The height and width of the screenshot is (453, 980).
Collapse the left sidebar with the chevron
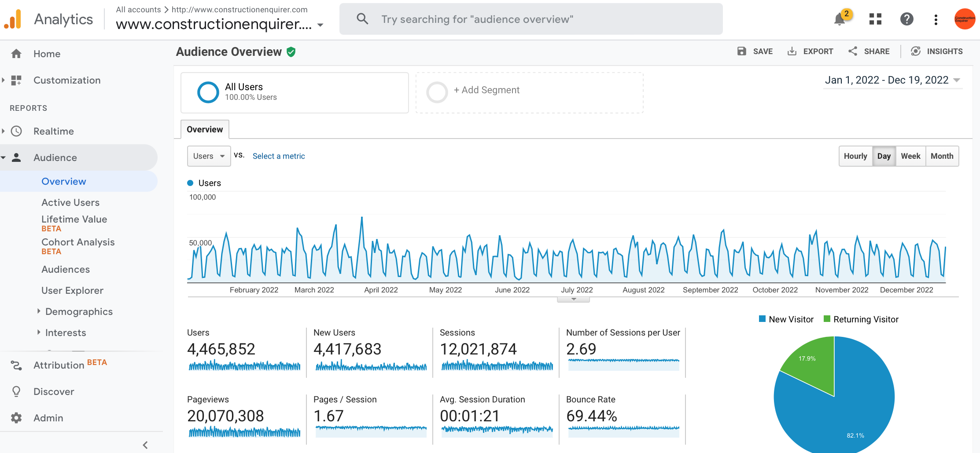[146, 445]
